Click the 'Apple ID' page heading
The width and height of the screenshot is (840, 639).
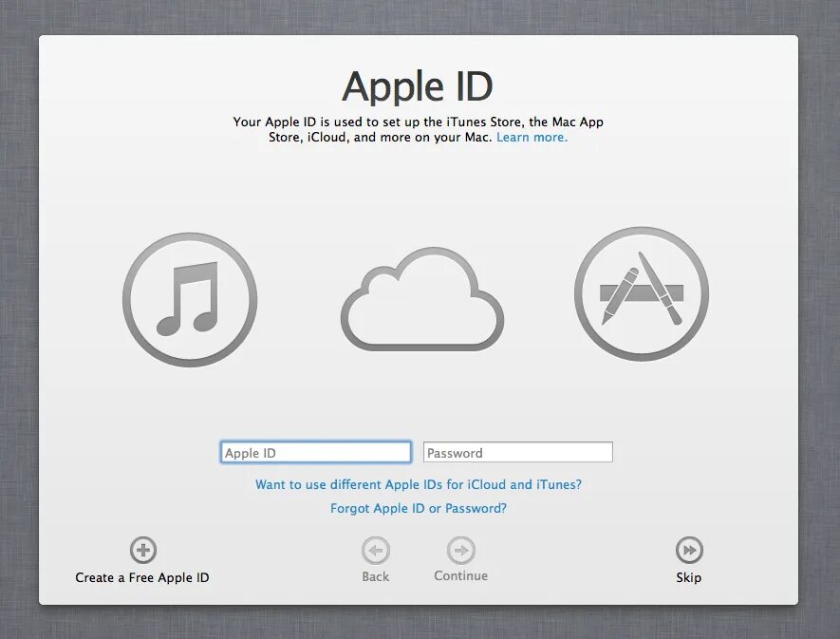[418, 86]
